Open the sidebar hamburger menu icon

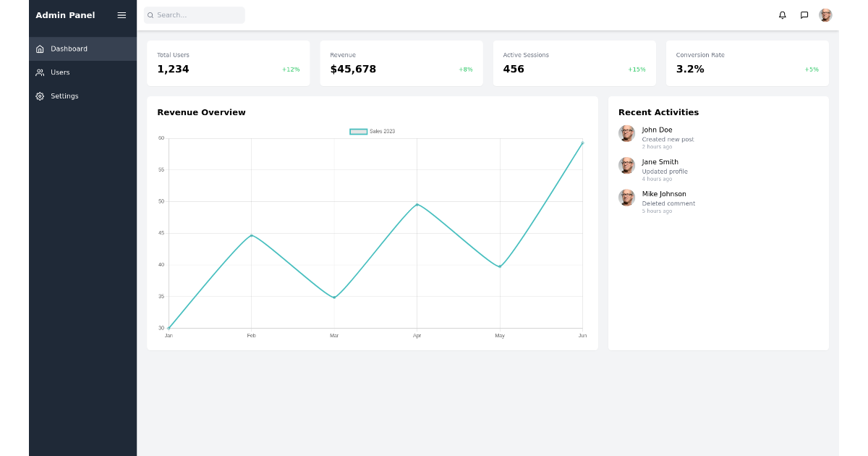(x=121, y=14)
